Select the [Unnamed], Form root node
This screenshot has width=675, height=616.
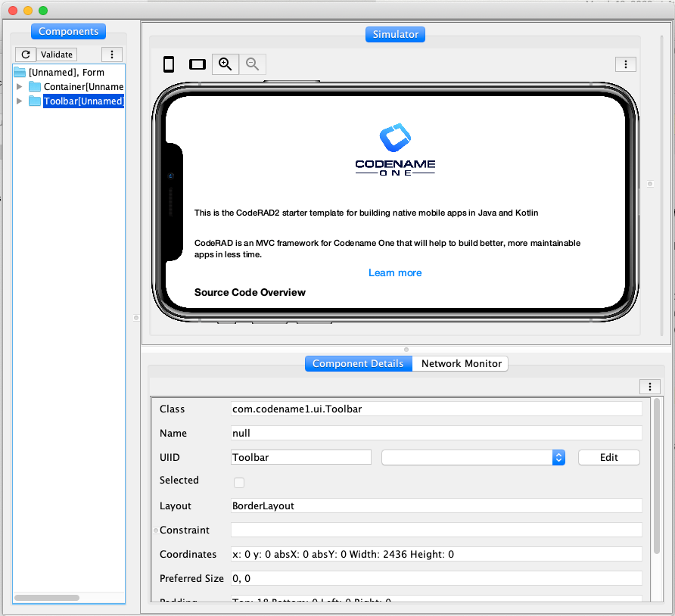tap(66, 73)
